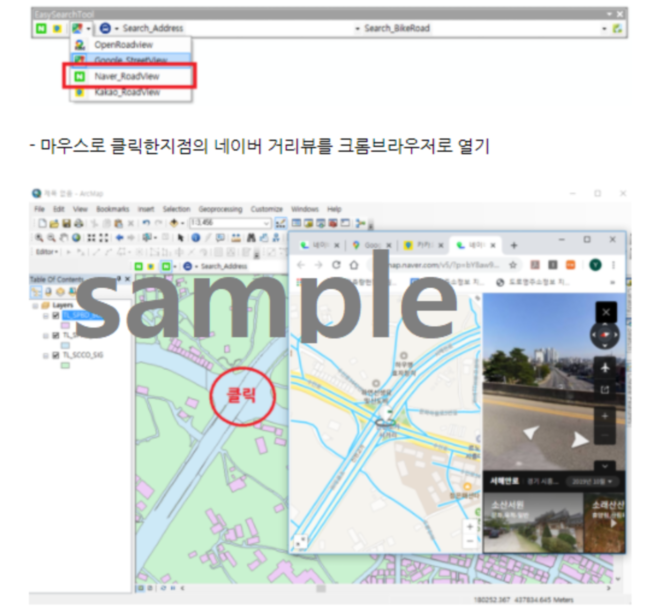Open the Bookmarks menu in ArcMap
This screenshot has width=652, height=613.
112,209
